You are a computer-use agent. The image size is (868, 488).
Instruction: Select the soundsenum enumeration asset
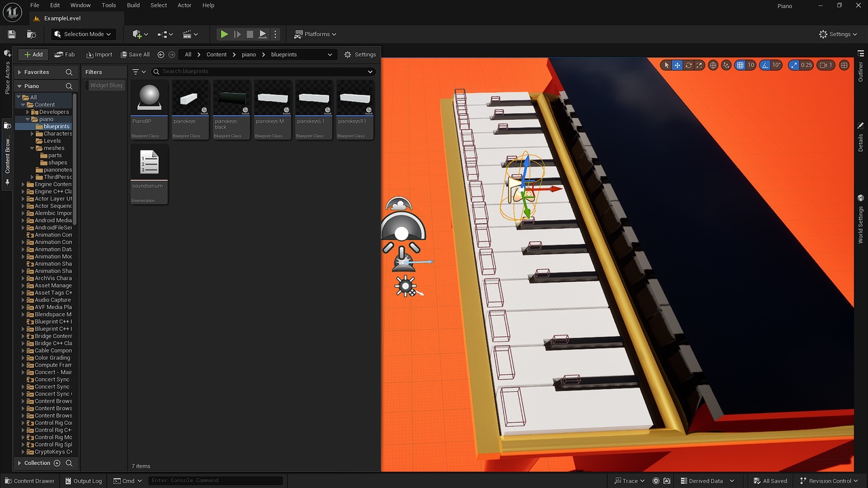tap(149, 174)
